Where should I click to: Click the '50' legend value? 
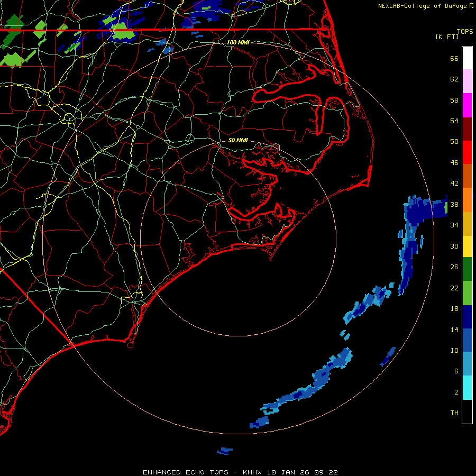pos(454,141)
